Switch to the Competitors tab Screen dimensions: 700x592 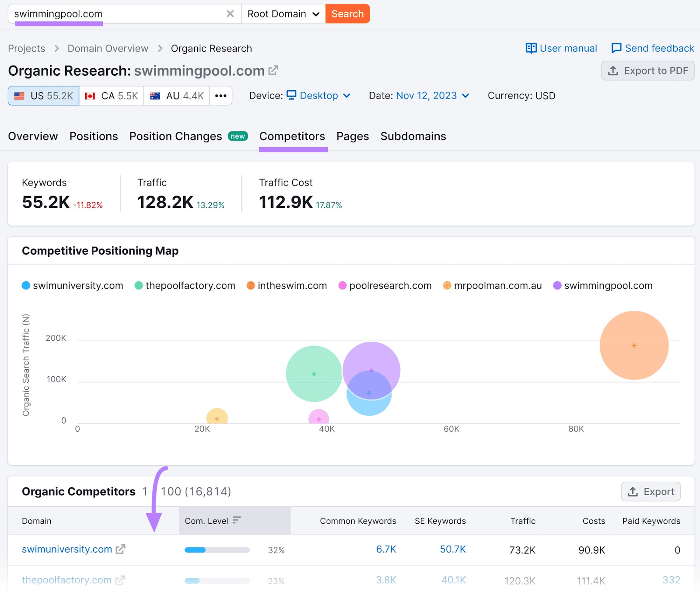click(x=292, y=137)
